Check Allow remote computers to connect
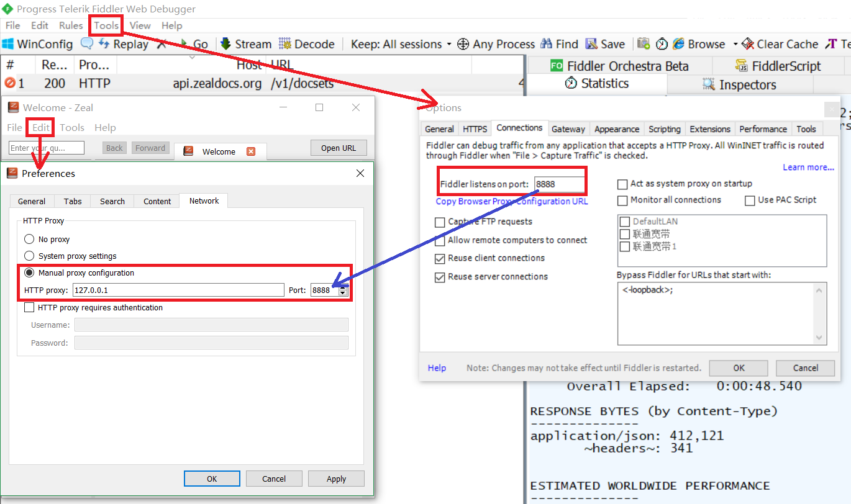 (x=440, y=240)
